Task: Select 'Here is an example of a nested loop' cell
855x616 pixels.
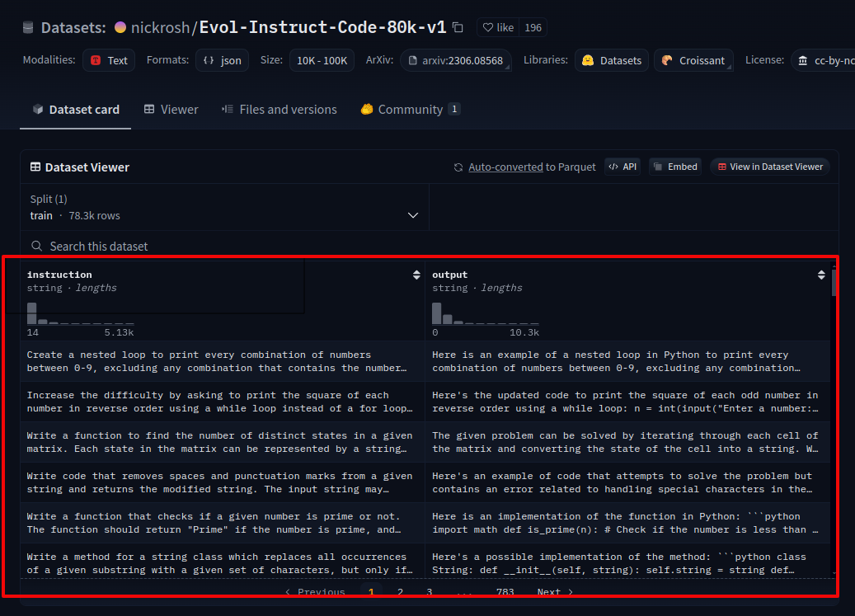Action: [x=627, y=361]
